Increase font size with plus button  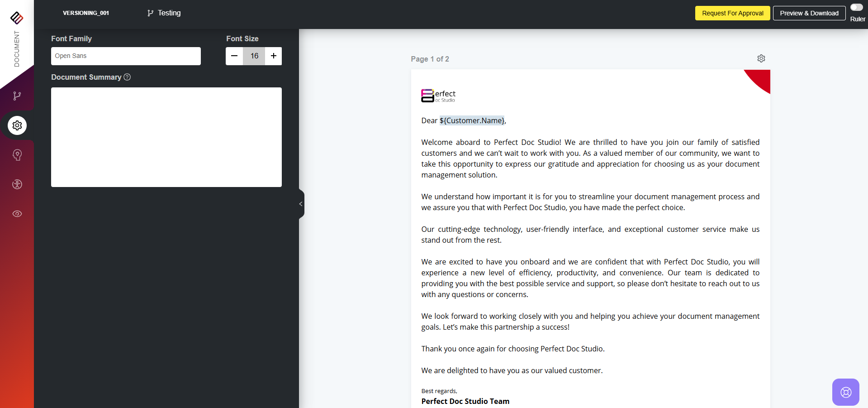click(274, 56)
